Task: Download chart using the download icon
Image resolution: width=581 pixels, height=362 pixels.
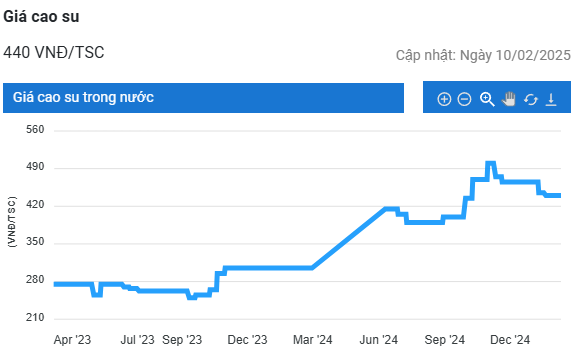Action: (x=551, y=99)
